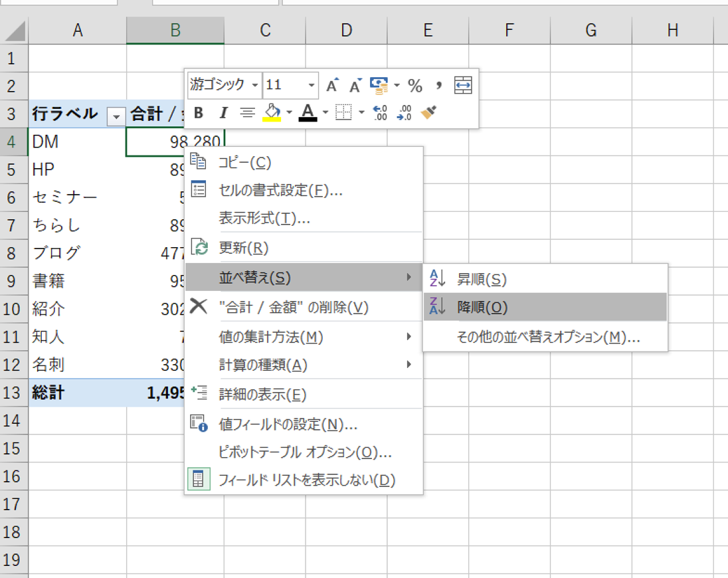This screenshot has width=728, height=578.
Task: Click the A-Z ascending sort icon
Action: coord(437,278)
